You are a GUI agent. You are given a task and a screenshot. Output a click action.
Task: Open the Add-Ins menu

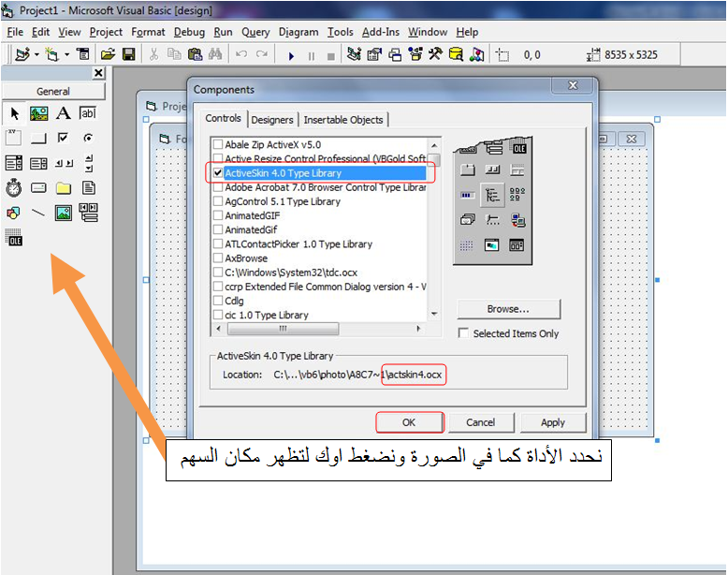tap(381, 32)
